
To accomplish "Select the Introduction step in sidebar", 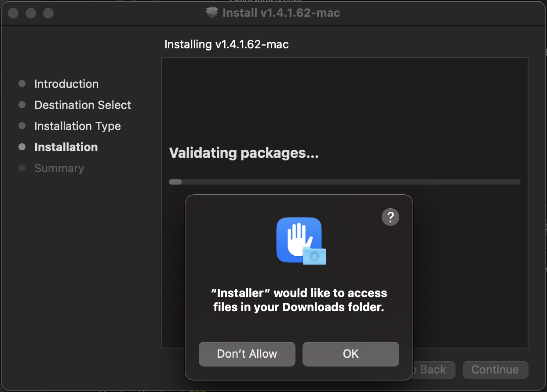I will point(66,84).
